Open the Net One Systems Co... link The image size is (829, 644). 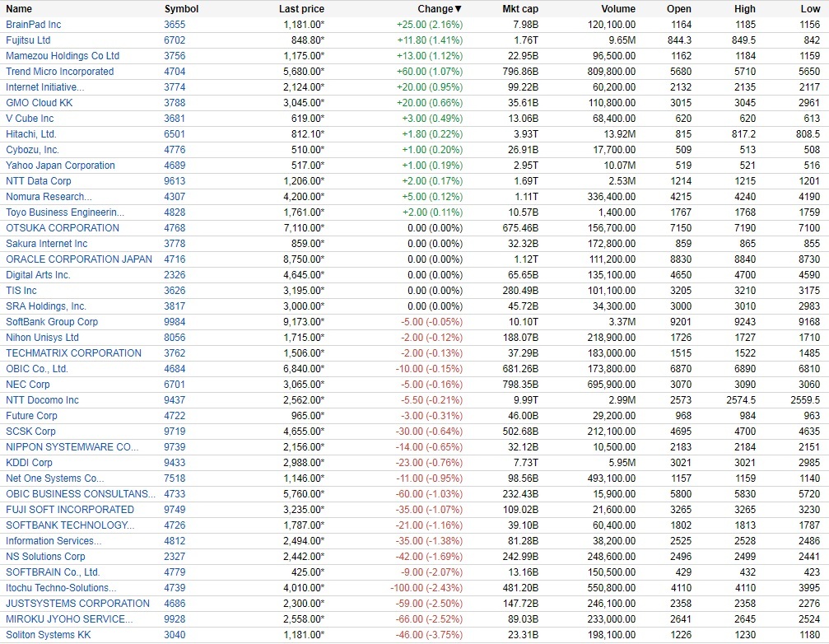coord(55,478)
